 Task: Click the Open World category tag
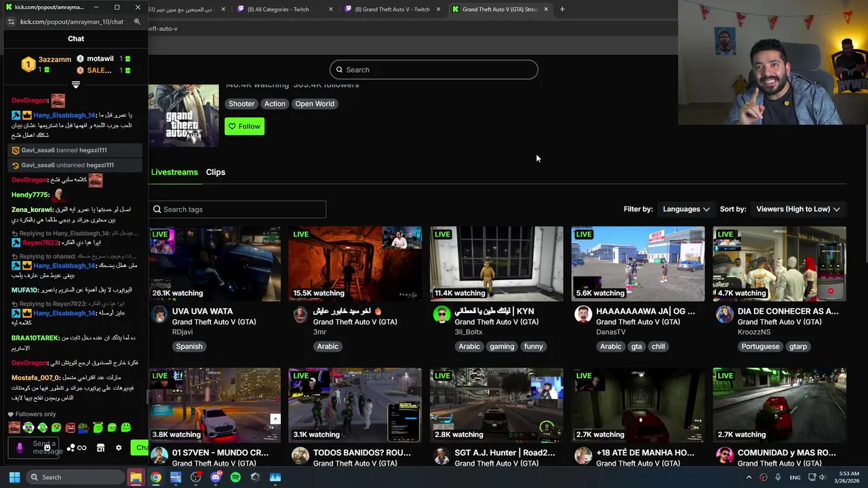pos(315,104)
